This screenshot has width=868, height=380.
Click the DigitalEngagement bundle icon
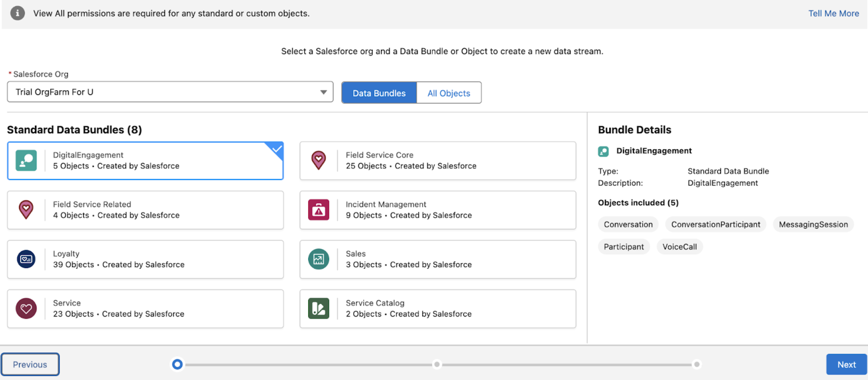(x=26, y=160)
